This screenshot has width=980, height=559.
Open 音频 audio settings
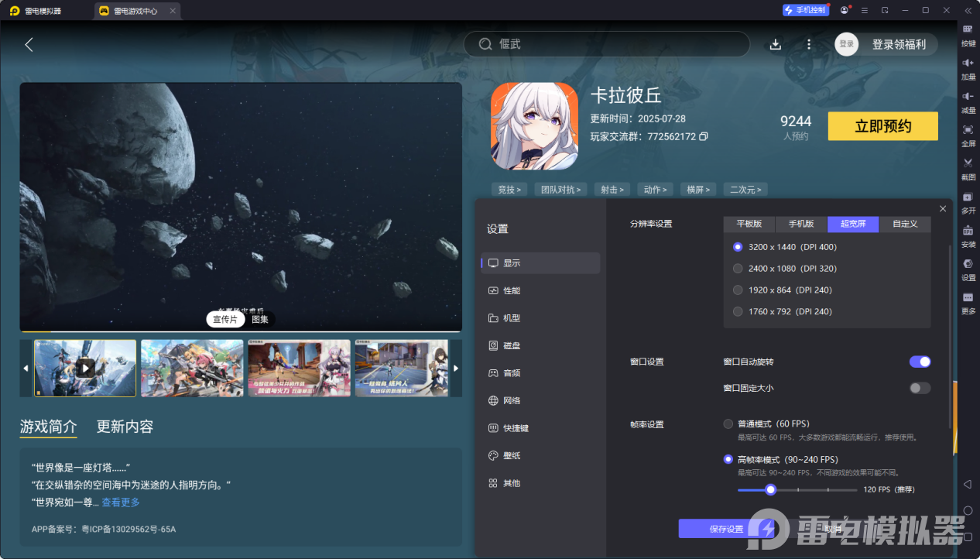point(540,373)
